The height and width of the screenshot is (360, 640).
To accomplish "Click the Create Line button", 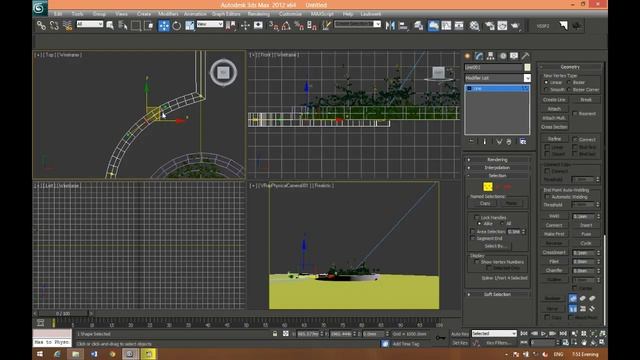I will (554, 100).
